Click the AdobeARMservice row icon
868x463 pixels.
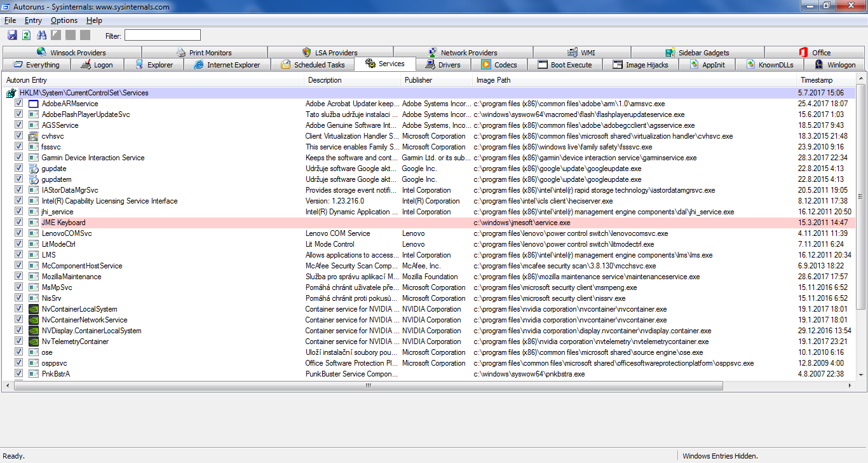point(34,104)
